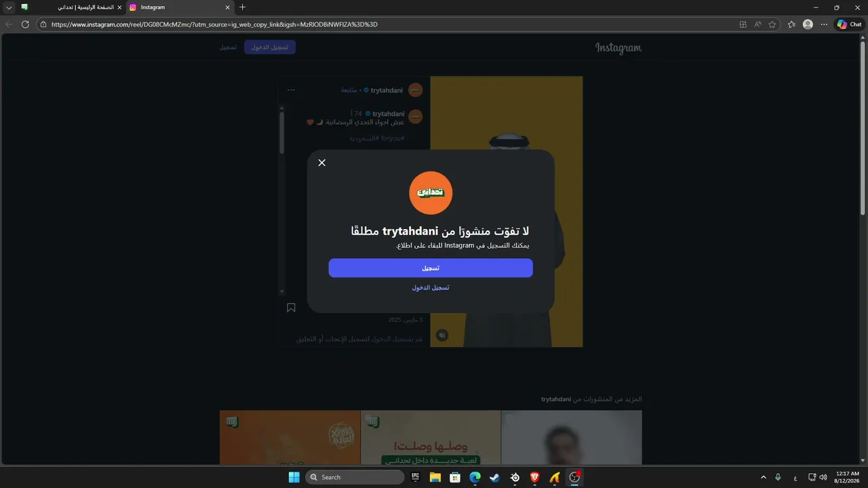The width and height of the screenshot is (868, 488).
Task: Open the orange swoosh app on taskbar
Action: [x=555, y=477]
